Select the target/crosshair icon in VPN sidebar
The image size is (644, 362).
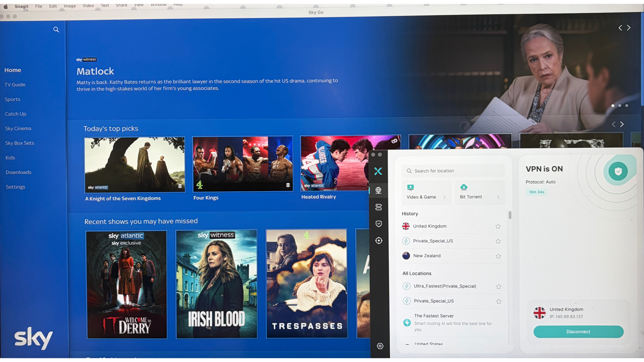pos(379,240)
